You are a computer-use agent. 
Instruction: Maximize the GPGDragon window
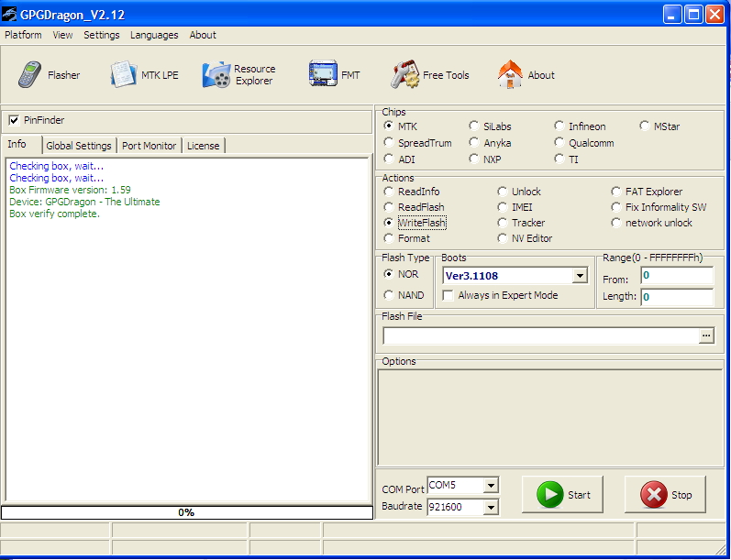coord(693,15)
